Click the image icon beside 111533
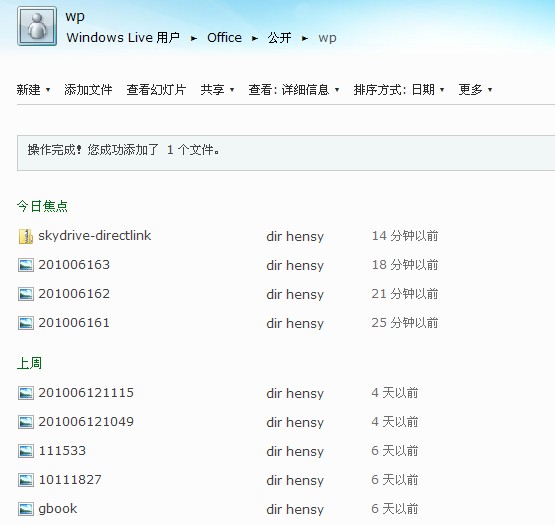Screen dimensions: 555x526 (x=26, y=451)
